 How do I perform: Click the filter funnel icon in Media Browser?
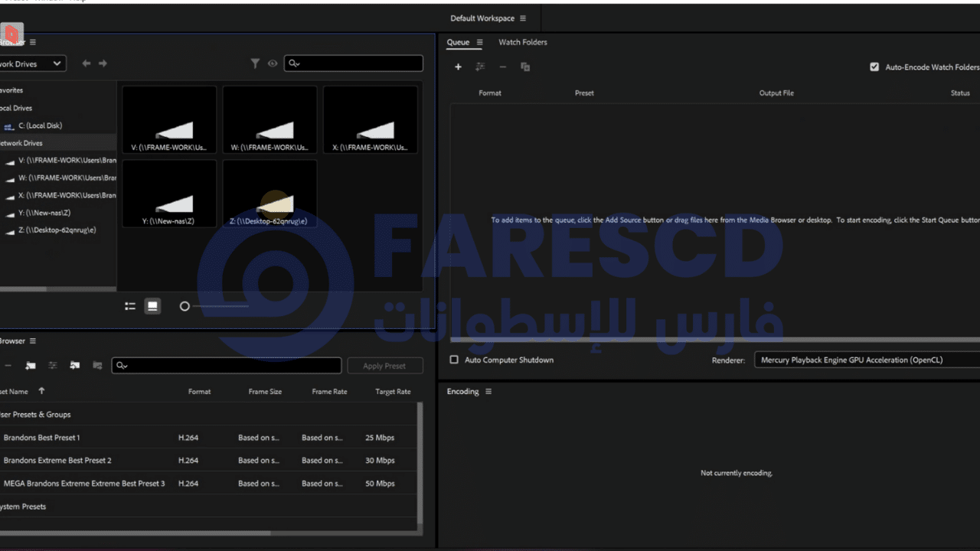tap(256, 64)
